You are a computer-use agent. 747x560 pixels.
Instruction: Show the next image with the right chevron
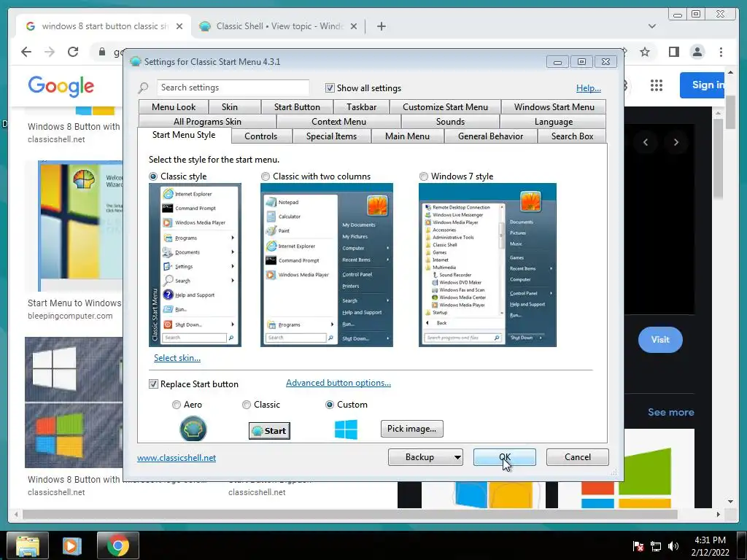[676, 142]
